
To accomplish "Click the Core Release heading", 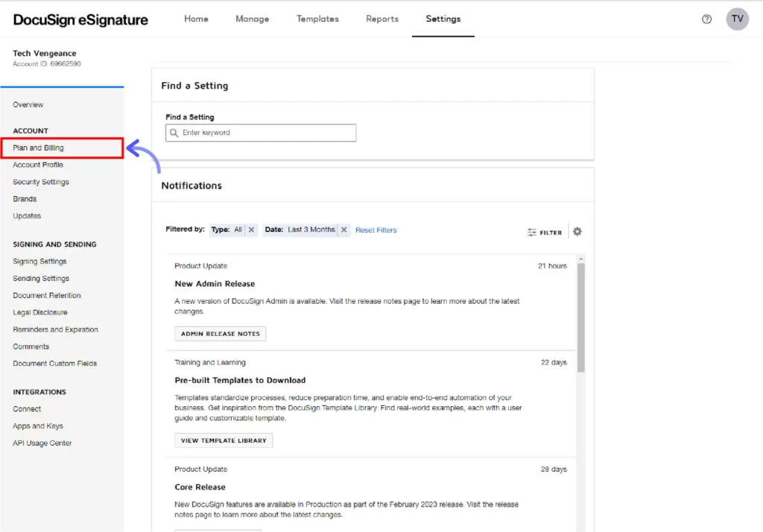I will click(x=200, y=487).
